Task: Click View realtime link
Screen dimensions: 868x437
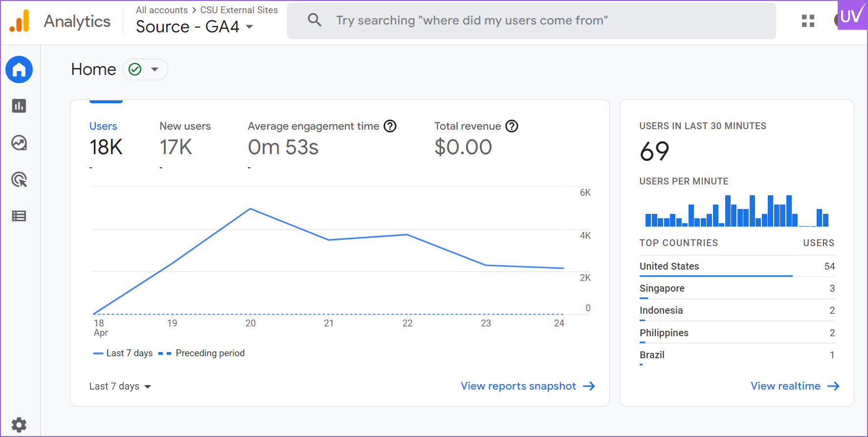Action: coord(795,386)
